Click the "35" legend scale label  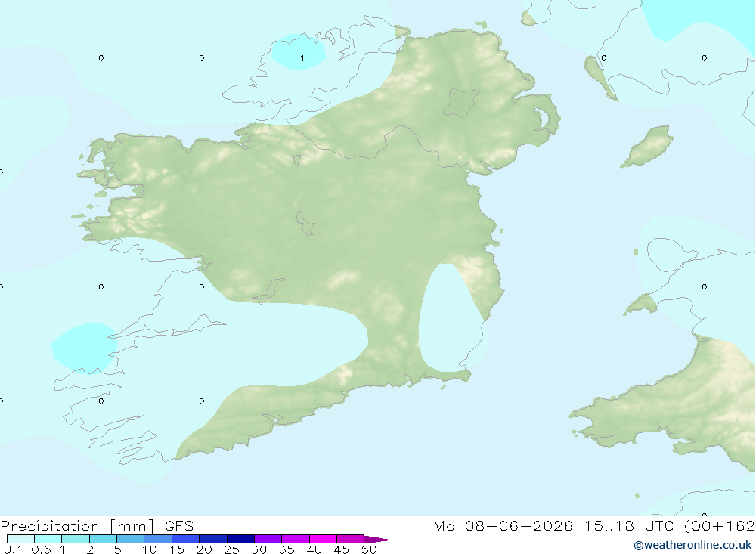287,549
